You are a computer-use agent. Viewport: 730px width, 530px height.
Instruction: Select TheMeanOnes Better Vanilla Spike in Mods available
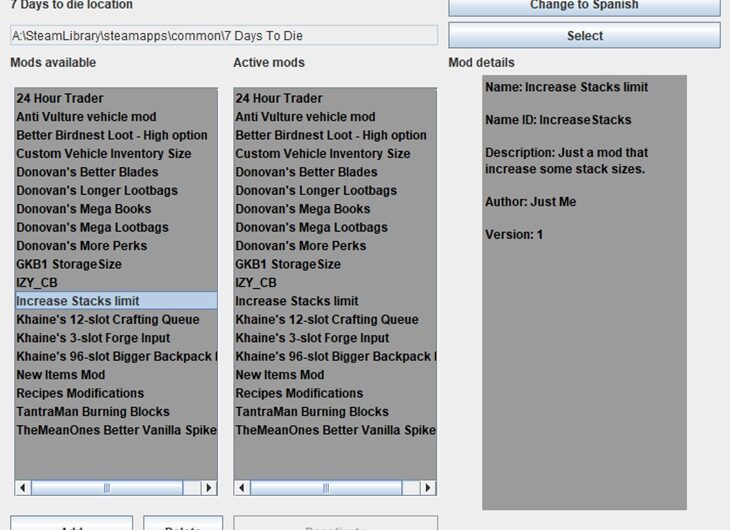(x=116, y=430)
